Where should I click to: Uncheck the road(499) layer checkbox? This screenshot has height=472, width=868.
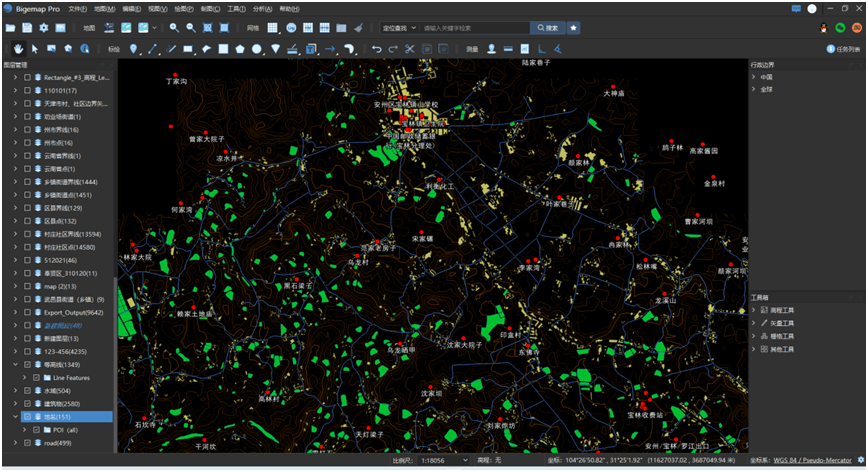pyautogui.click(x=27, y=443)
